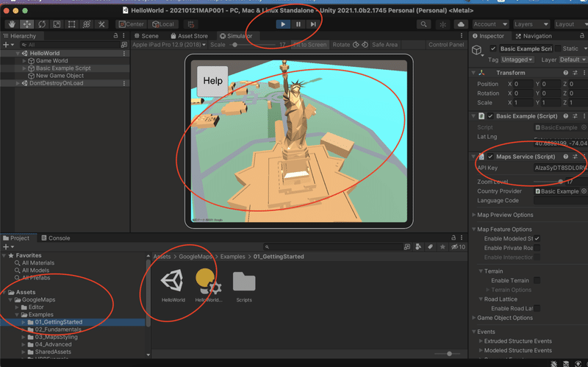588x367 pixels.
Task: Expand Game World in Hierarchy
Action: pyautogui.click(x=24, y=61)
